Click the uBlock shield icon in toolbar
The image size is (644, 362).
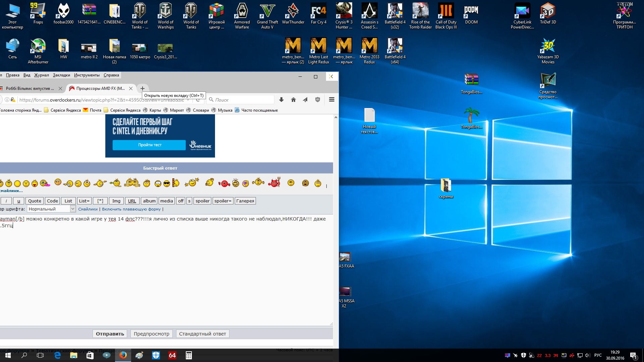(317, 100)
